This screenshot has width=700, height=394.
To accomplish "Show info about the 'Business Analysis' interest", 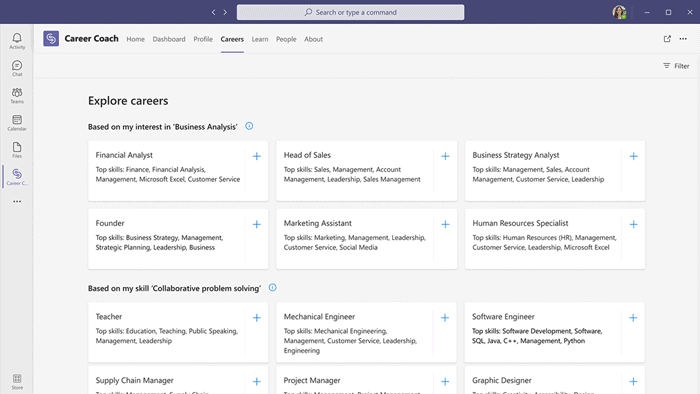I will coord(249,126).
